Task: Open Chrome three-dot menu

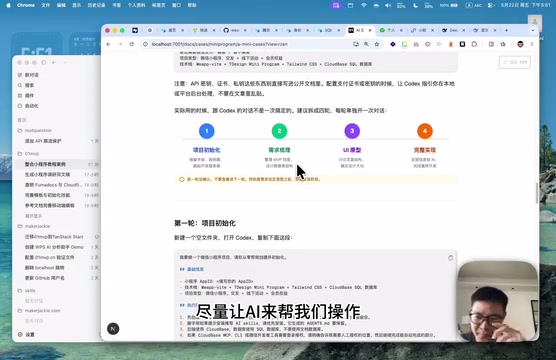Action: coord(532,44)
